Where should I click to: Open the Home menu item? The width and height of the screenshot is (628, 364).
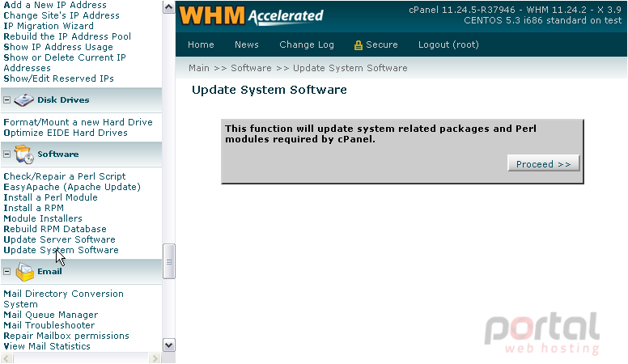tap(201, 44)
